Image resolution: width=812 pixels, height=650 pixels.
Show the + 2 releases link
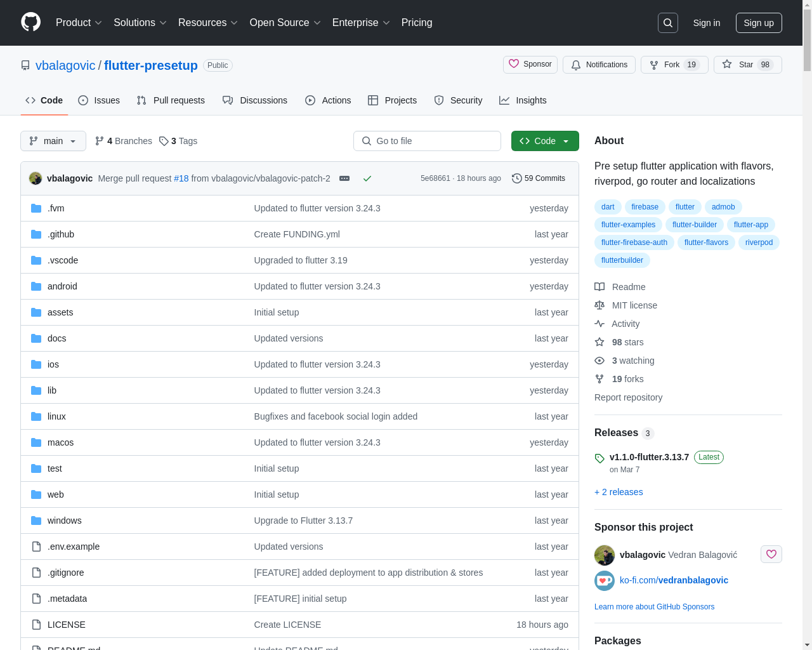619,492
